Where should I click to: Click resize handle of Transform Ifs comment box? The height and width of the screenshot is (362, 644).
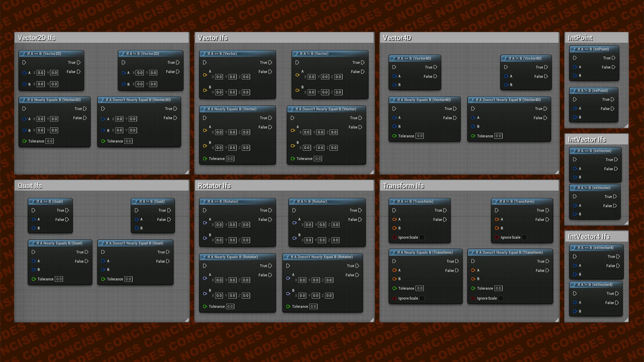557,320
